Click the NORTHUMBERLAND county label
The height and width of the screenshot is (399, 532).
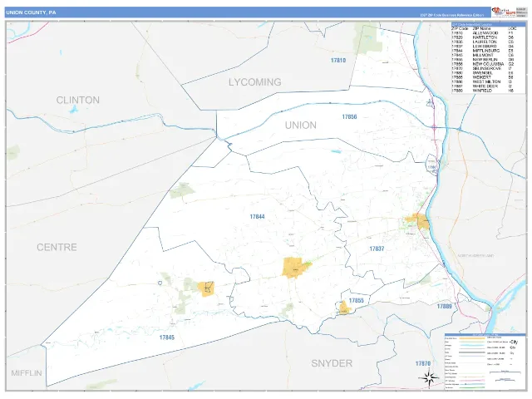[x=475, y=255]
